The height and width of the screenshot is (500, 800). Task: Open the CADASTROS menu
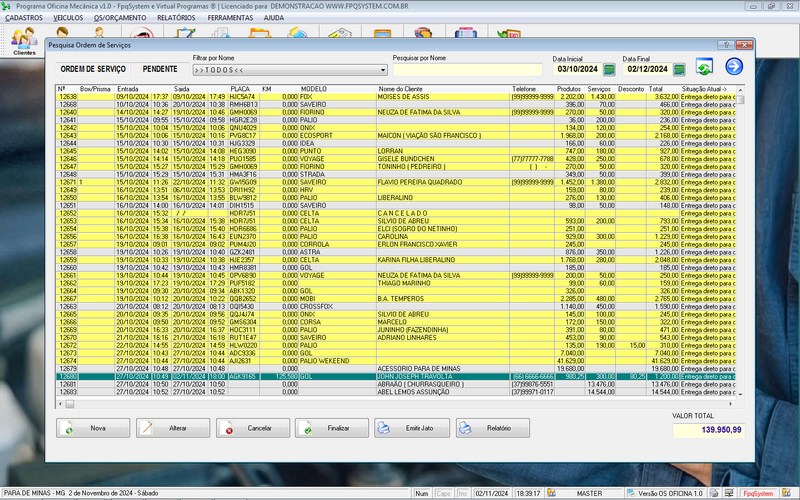pos(24,17)
